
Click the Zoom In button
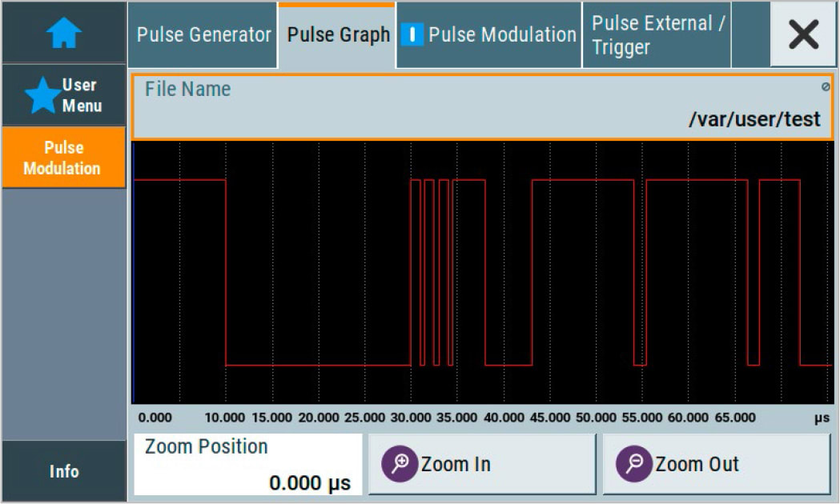(x=482, y=464)
